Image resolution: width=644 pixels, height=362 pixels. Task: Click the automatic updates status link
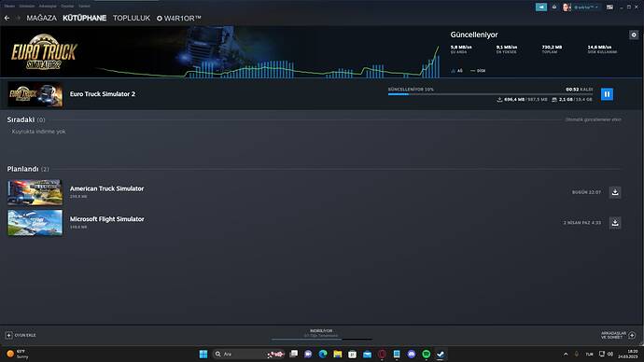tap(593, 119)
